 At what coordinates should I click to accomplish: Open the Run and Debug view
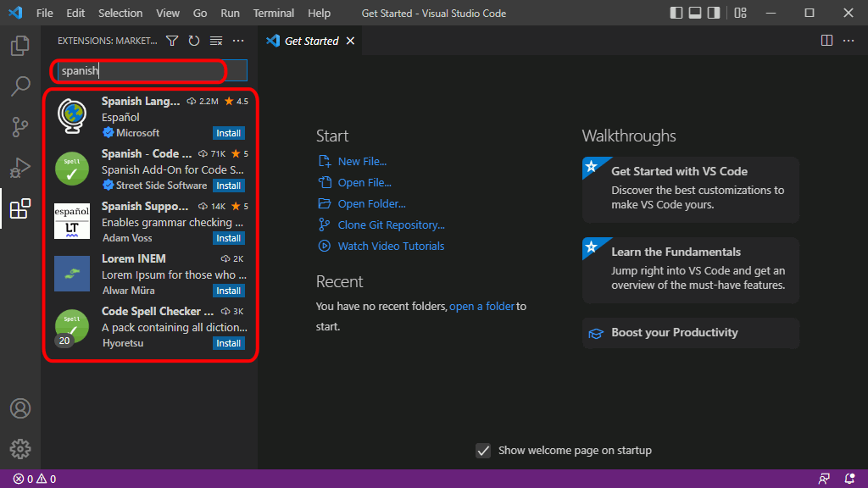(20, 168)
